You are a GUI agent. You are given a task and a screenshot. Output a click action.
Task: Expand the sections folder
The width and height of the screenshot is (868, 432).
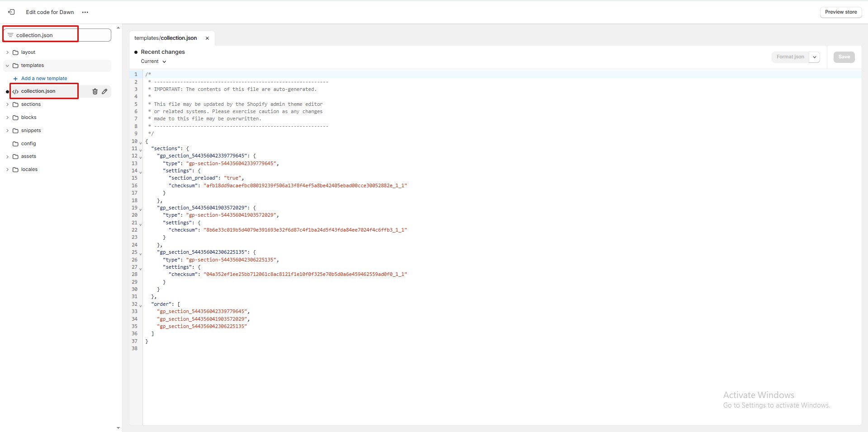tap(7, 104)
